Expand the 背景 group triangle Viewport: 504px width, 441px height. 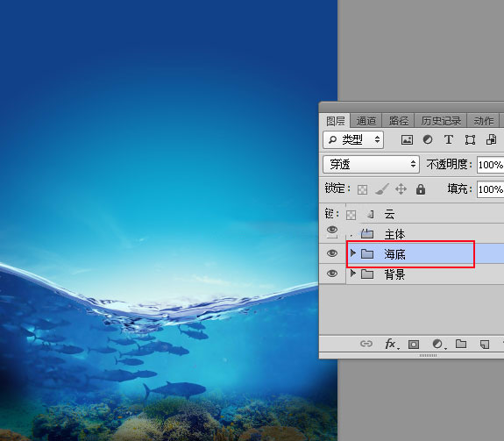click(353, 274)
